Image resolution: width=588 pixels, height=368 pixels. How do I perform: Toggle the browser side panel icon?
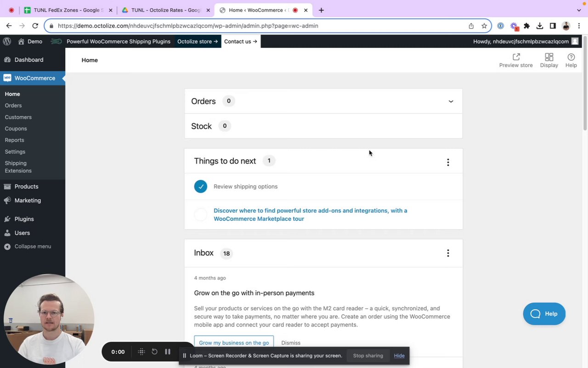point(553,26)
